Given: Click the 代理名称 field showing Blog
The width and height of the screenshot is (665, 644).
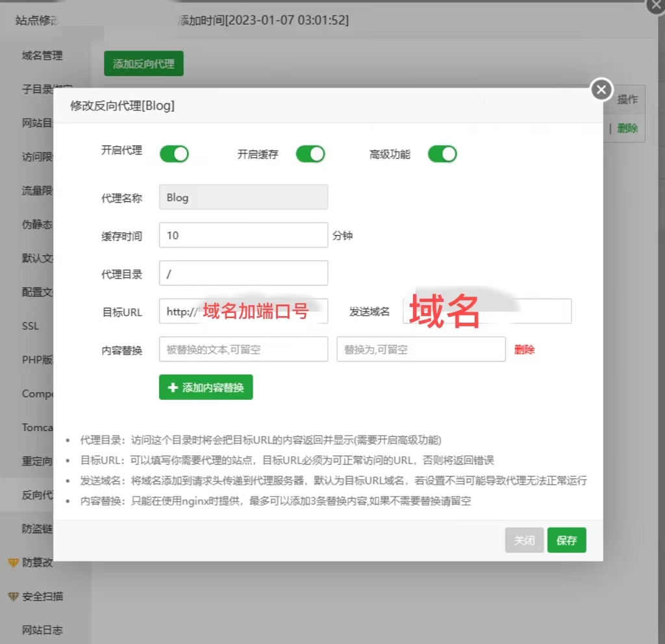Looking at the screenshot, I should pyautogui.click(x=243, y=197).
